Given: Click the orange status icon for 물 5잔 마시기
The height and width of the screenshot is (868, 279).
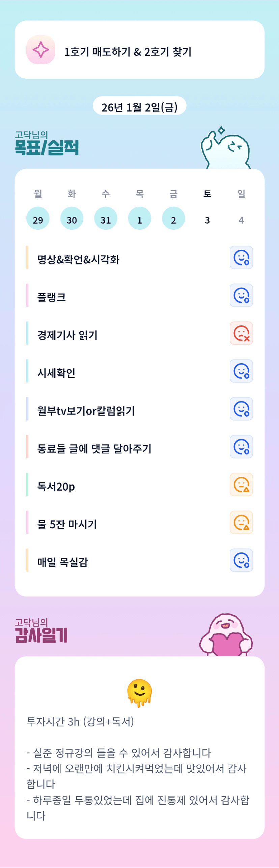Looking at the screenshot, I should pos(241,523).
